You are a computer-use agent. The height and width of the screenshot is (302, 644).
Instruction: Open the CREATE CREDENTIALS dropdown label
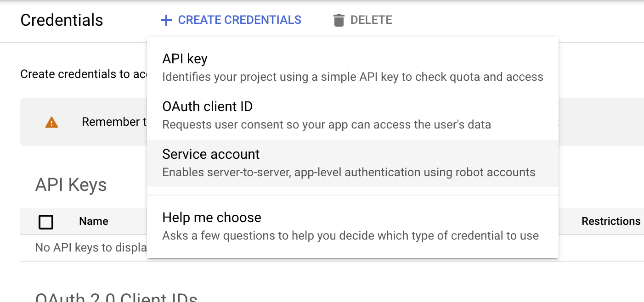pos(239,20)
